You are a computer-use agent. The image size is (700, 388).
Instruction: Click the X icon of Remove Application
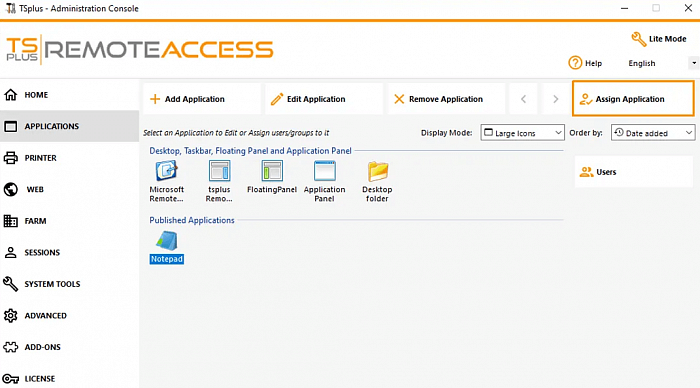pyautogui.click(x=399, y=99)
